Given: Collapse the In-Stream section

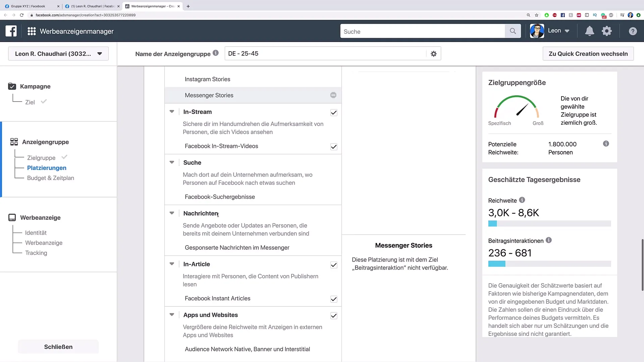Looking at the screenshot, I should 172,112.
